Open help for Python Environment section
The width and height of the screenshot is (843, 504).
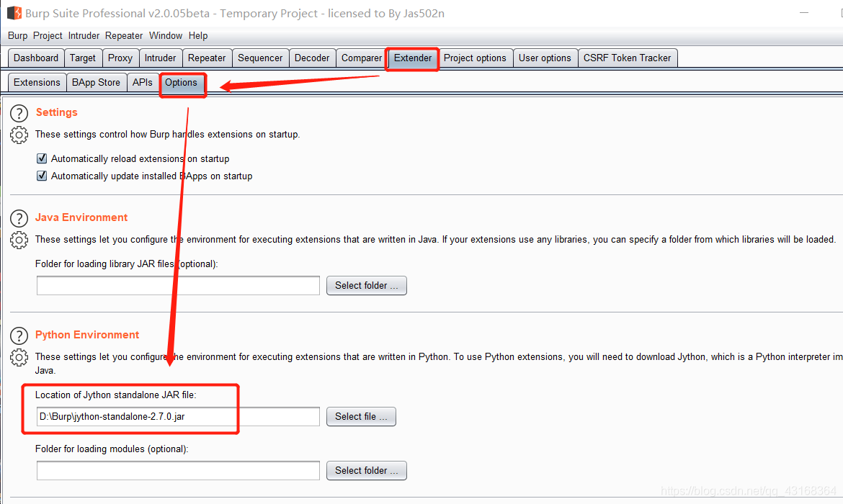pyautogui.click(x=19, y=336)
